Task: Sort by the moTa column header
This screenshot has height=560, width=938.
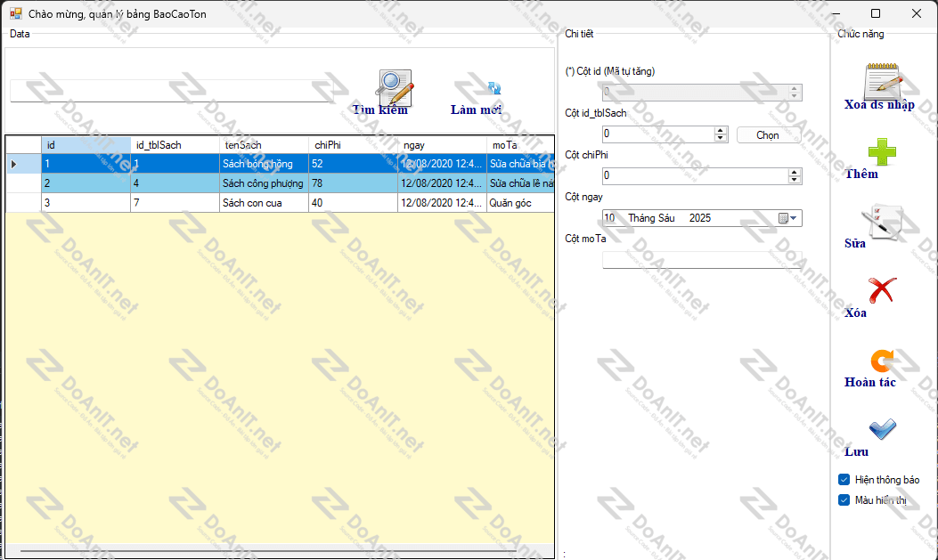Action: [520, 145]
